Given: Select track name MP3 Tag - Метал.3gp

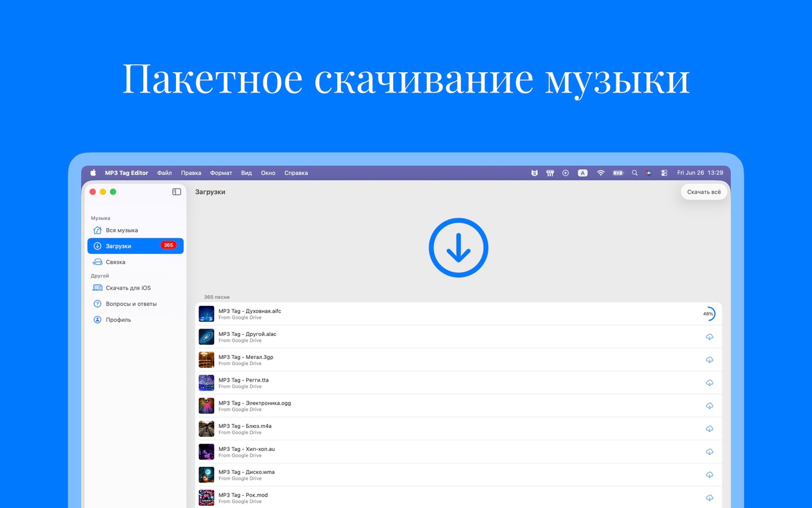Looking at the screenshot, I should click(246, 357).
